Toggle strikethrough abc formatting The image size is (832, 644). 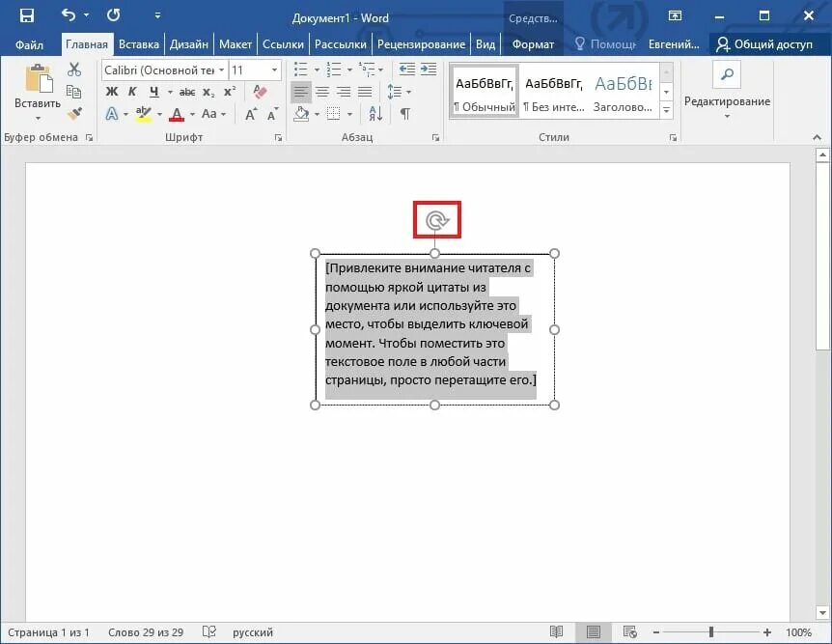click(x=187, y=92)
